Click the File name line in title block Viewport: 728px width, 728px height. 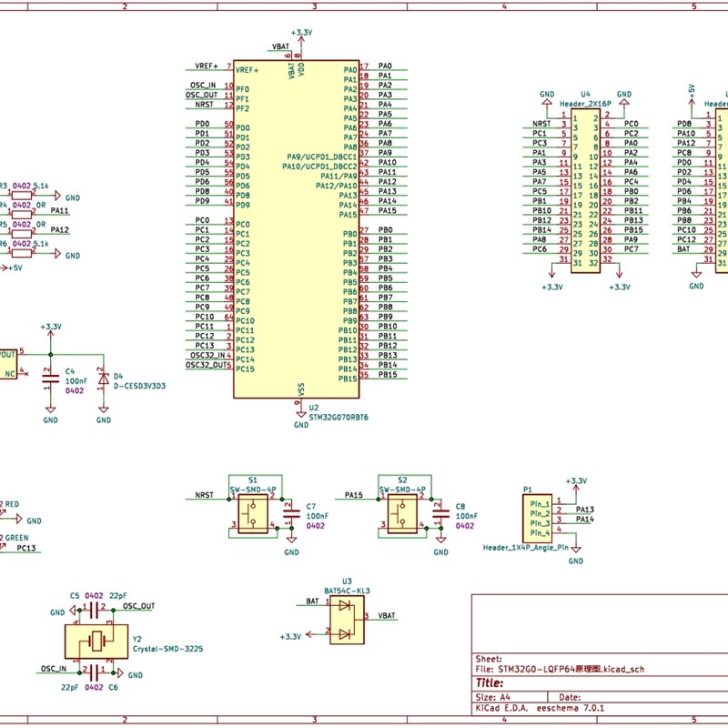[x=560, y=669]
